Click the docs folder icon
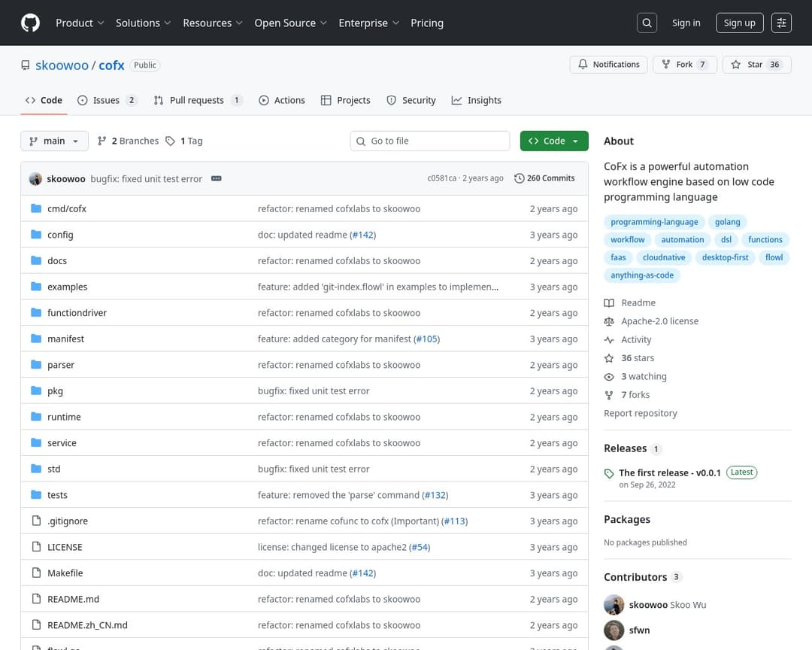Screen dimensions: 812x650 pos(35,260)
